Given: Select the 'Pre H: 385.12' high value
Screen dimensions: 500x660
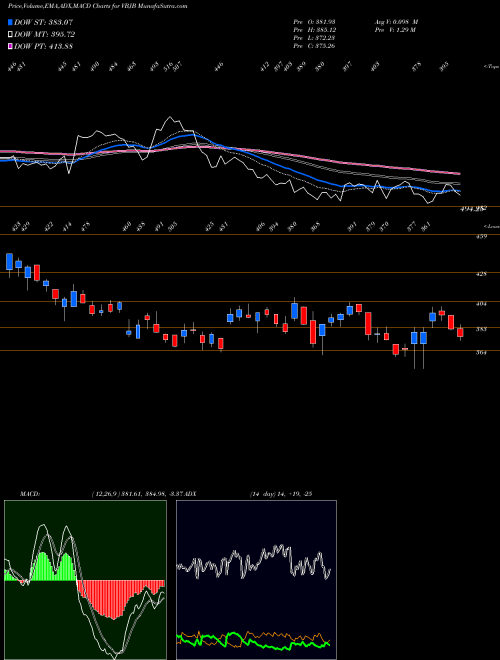Looking at the screenshot, I should pos(314,30).
